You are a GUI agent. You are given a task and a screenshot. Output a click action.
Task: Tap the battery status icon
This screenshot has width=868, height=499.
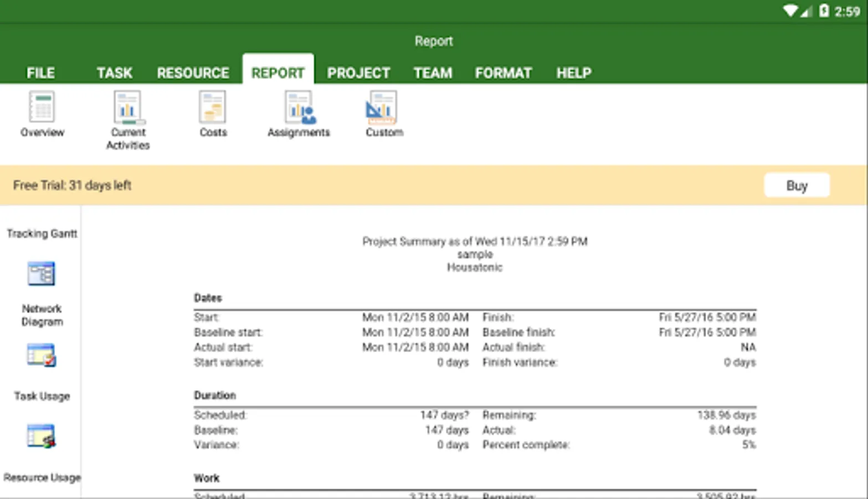(x=824, y=11)
